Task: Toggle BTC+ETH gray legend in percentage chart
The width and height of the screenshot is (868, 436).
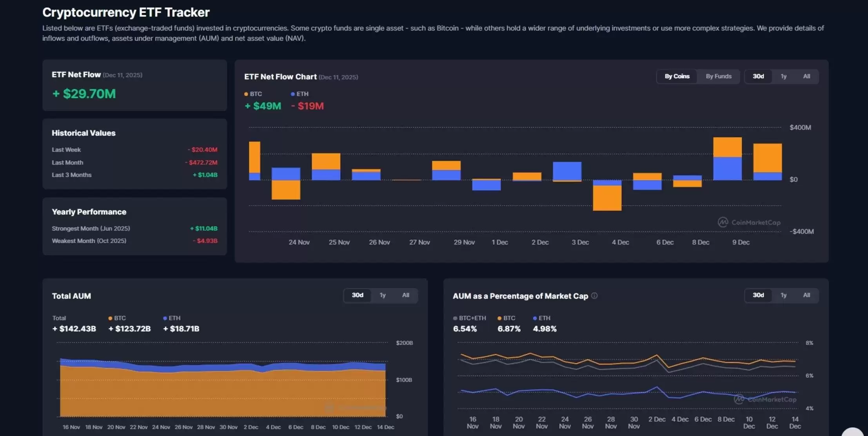Action: tap(469, 318)
